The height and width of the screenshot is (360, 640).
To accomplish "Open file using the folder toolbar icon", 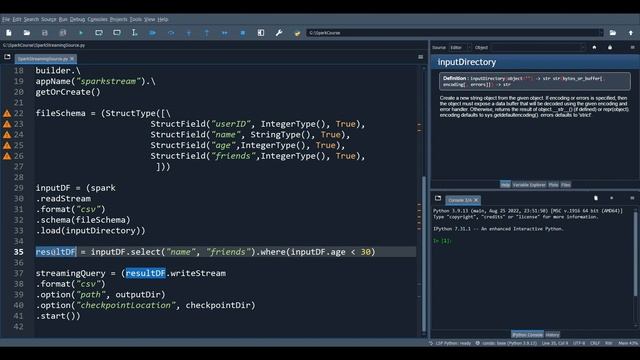I will click(x=27, y=33).
